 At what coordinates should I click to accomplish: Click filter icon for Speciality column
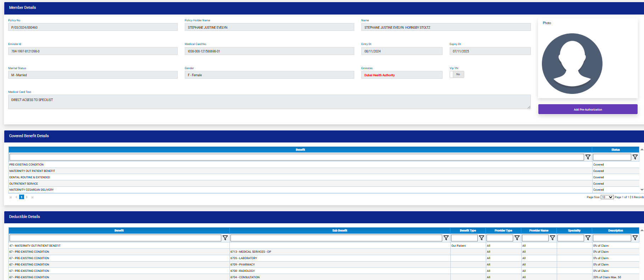point(588,238)
